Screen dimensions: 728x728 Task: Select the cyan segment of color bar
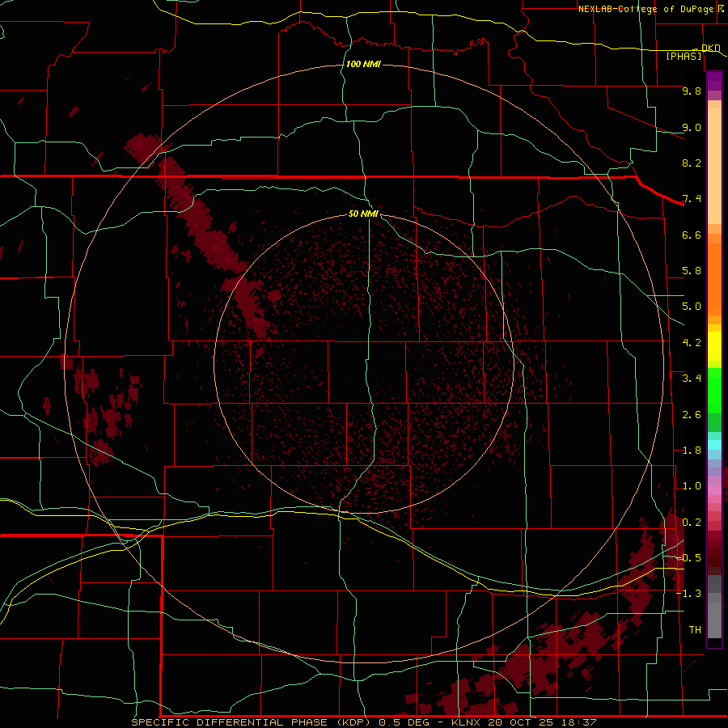[x=714, y=445]
